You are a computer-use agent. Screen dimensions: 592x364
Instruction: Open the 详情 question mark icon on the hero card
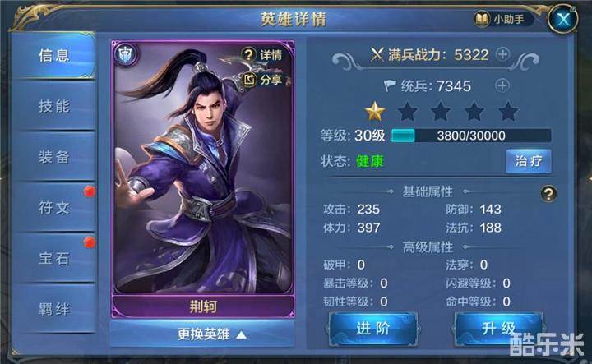coord(248,55)
